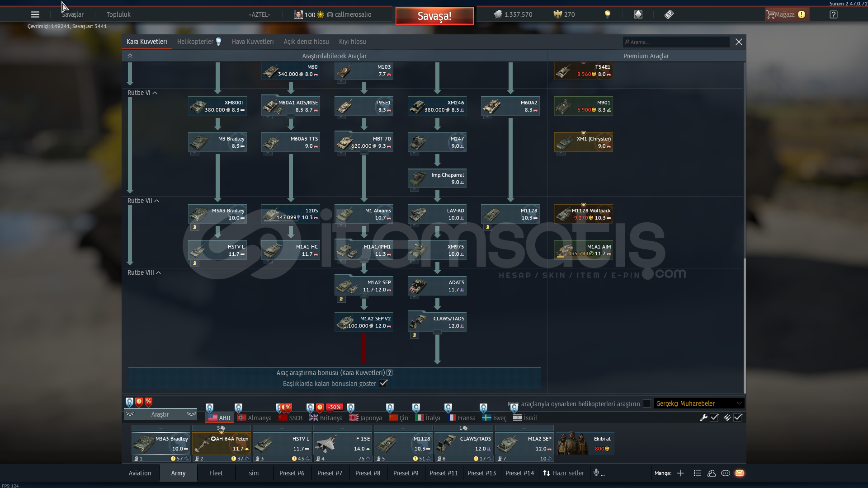Click the tech tree vertical scrollbar

click(744, 325)
